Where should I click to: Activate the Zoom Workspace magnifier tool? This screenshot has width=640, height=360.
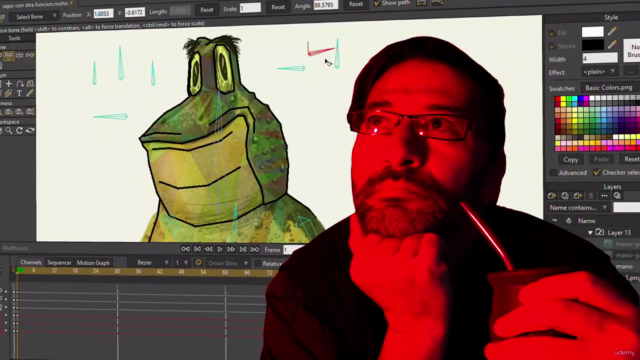(9, 131)
